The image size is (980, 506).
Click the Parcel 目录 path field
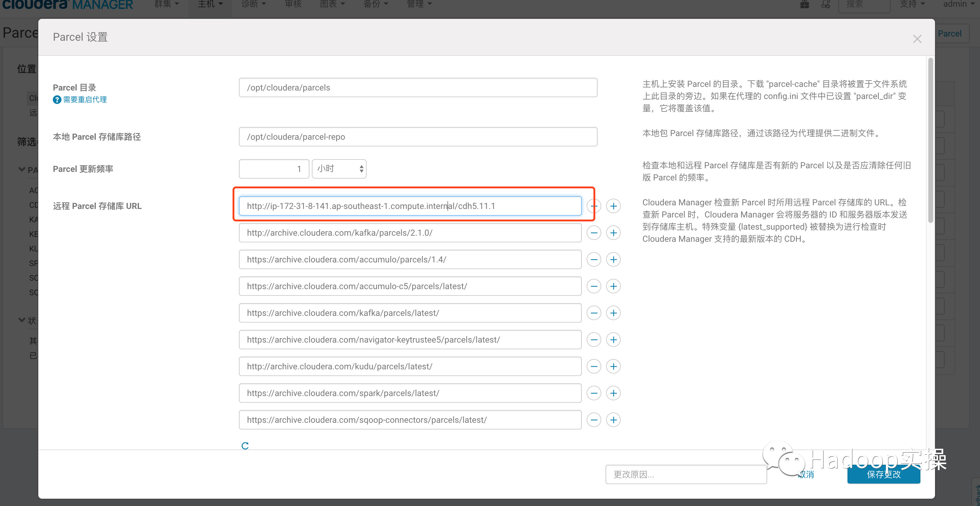(418, 87)
